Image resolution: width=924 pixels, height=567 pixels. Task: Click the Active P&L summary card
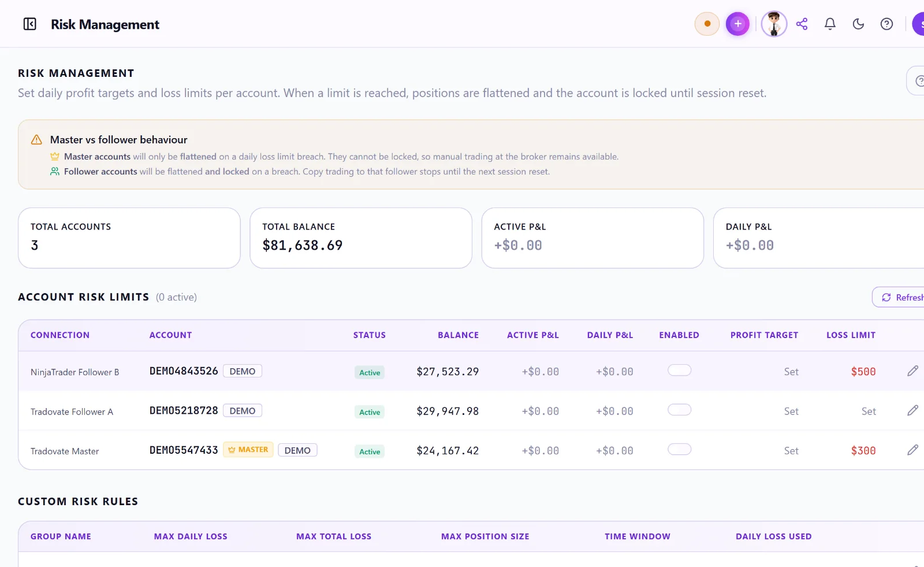coord(593,238)
